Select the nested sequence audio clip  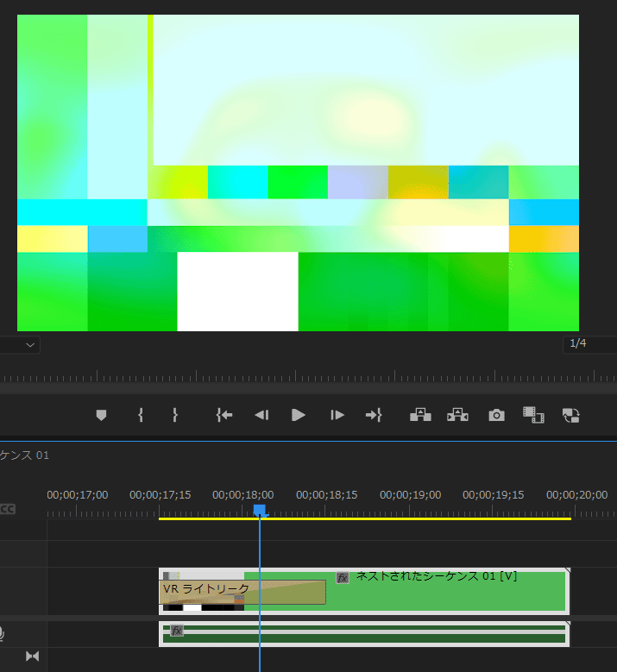[x=364, y=633]
